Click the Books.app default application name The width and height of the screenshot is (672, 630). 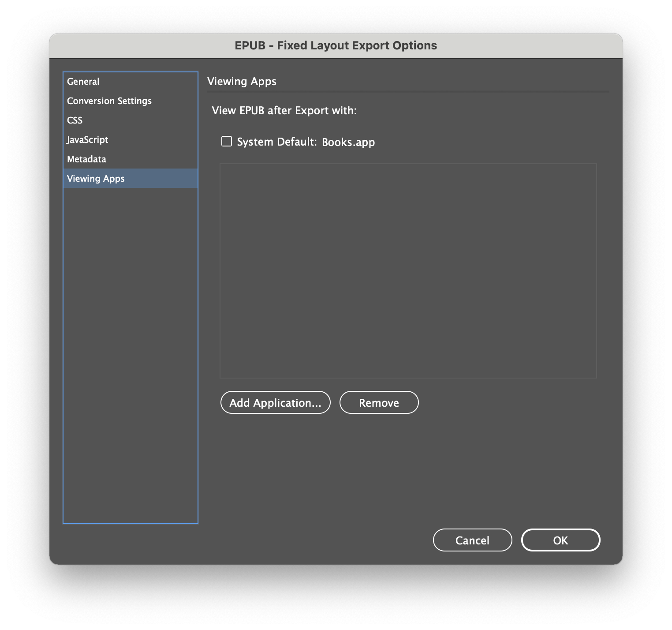pyautogui.click(x=348, y=142)
